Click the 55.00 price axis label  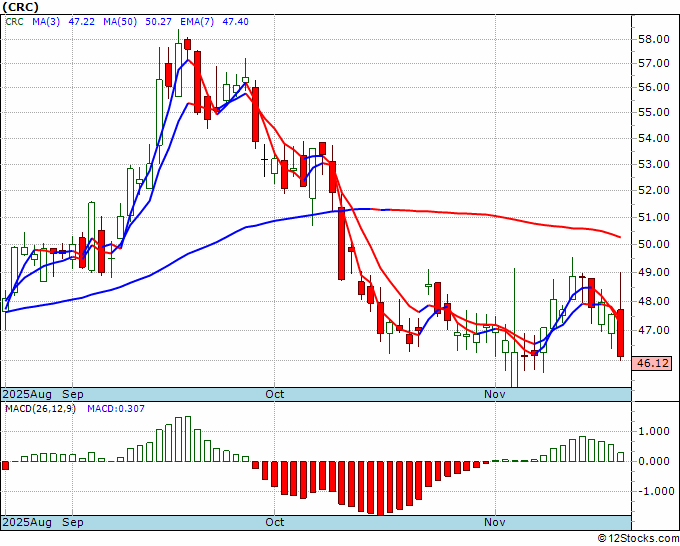click(x=654, y=112)
